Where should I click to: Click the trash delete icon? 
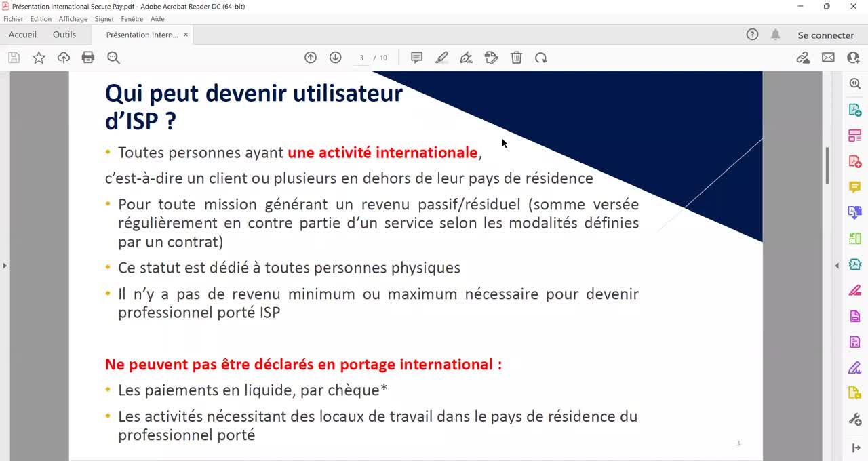(x=516, y=58)
